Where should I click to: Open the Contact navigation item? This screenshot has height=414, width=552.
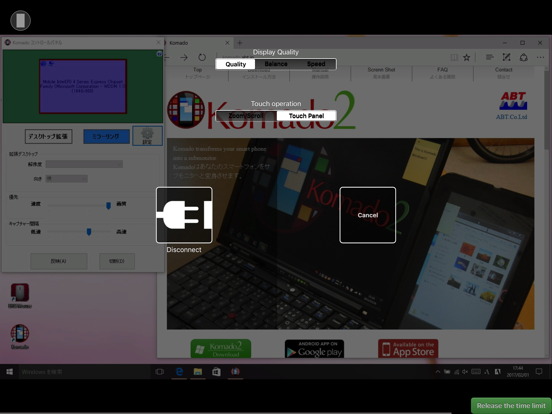[503, 73]
